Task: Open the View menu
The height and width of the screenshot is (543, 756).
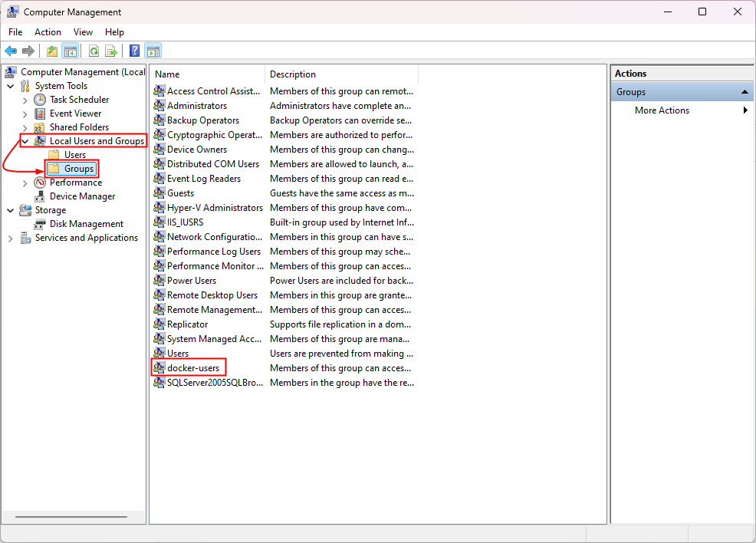Action: pyautogui.click(x=83, y=32)
